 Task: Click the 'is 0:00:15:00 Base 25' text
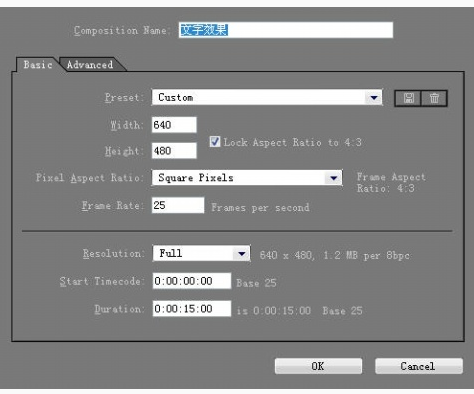(299, 311)
